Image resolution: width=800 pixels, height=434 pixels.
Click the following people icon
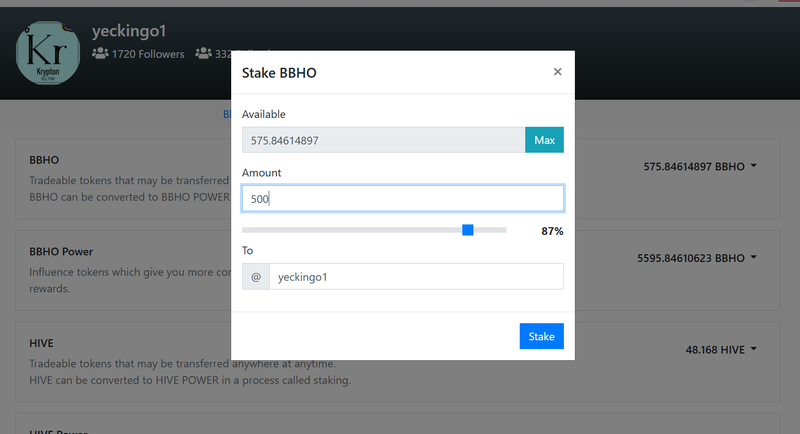pyautogui.click(x=204, y=54)
